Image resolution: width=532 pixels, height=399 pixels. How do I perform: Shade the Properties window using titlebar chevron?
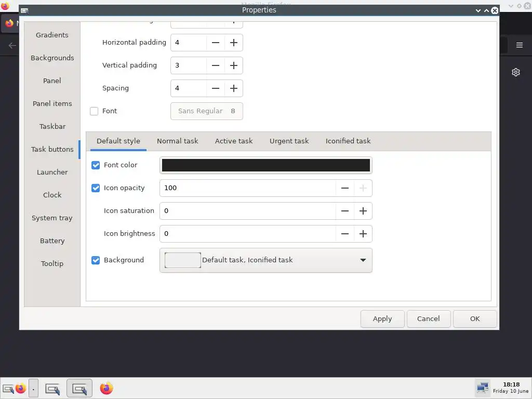pos(478,10)
